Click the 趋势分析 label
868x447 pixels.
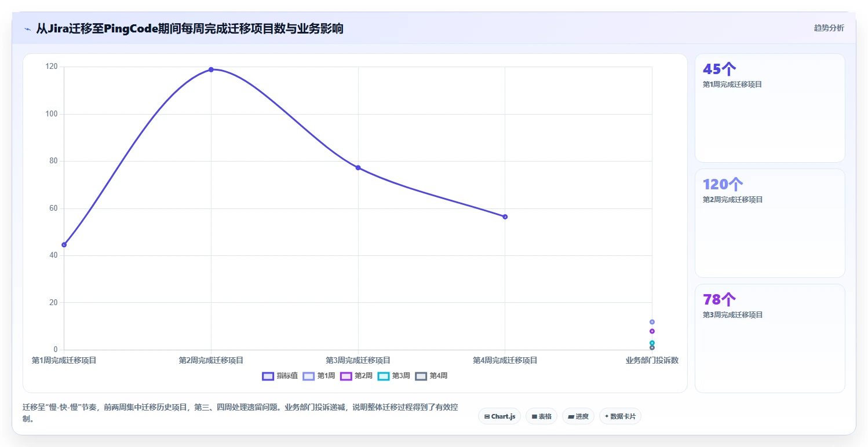coord(829,28)
